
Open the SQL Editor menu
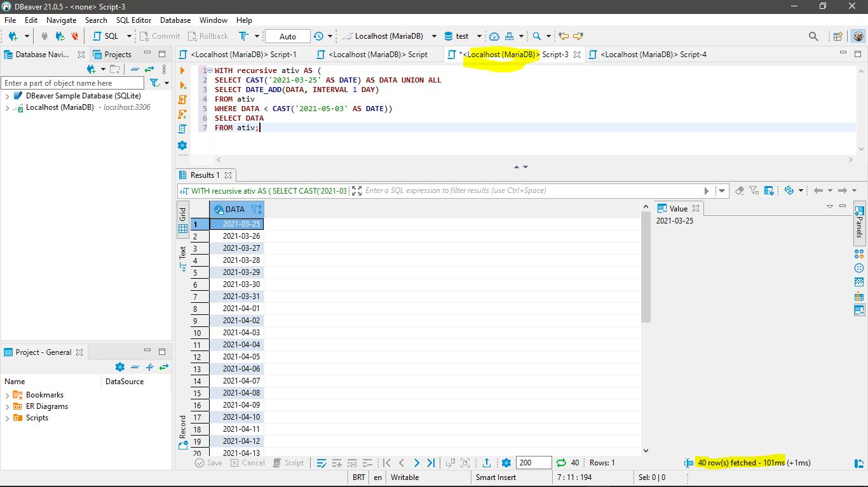click(133, 20)
